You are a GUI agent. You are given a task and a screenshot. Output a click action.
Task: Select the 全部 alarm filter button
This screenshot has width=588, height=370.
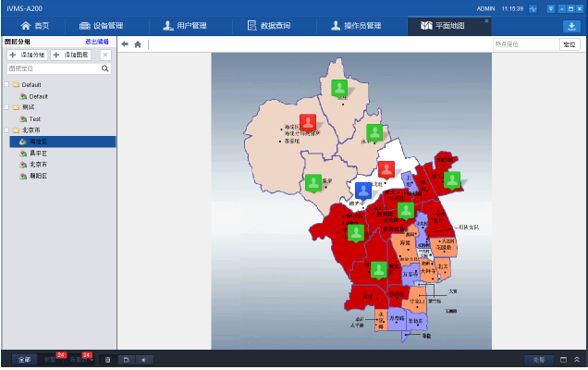click(25, 359)
